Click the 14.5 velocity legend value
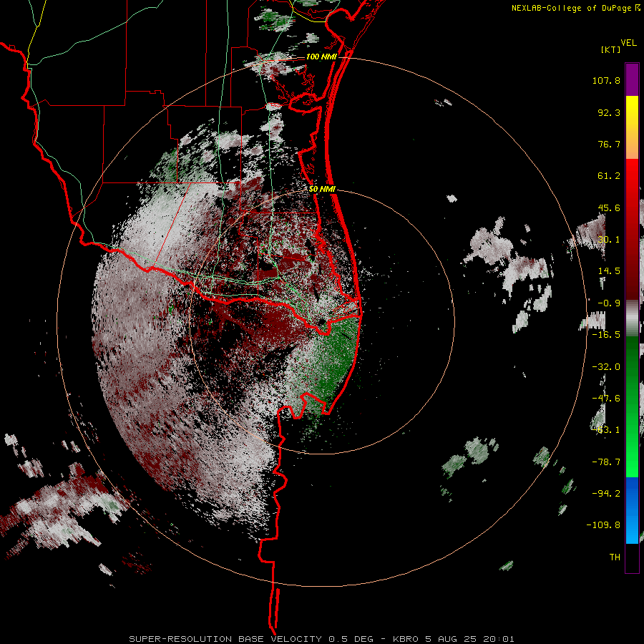Viewport: 644px width, 644px height. pyautogui.click(x=609, y=271)
